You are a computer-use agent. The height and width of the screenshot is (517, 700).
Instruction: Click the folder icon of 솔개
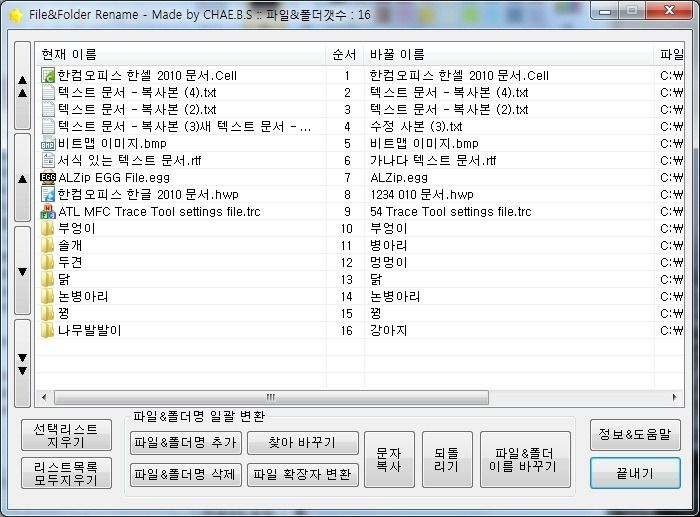point(48,245)
